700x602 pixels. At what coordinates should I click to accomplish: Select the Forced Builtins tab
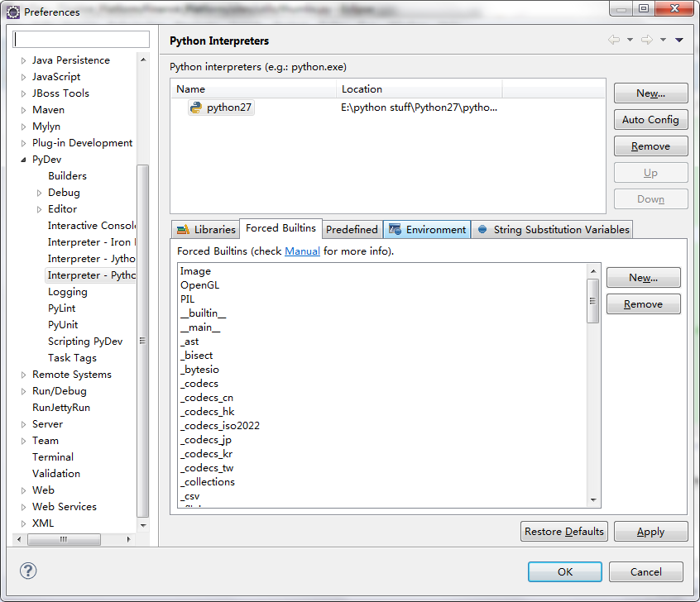[x=280, y=228]
